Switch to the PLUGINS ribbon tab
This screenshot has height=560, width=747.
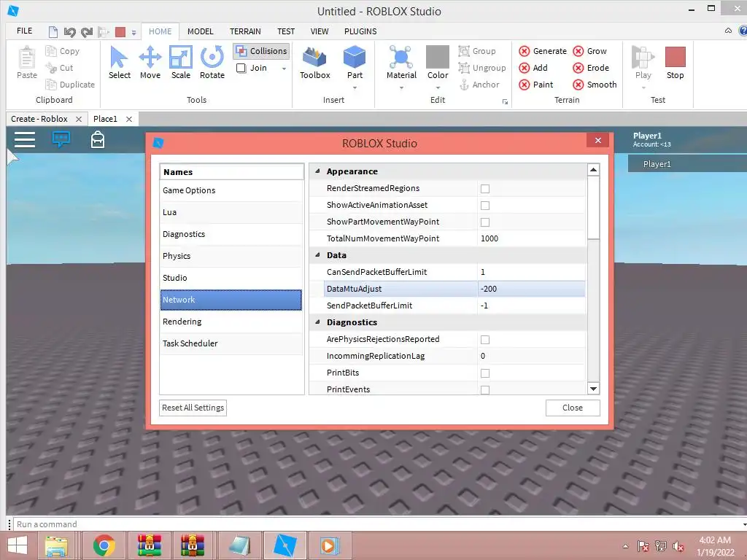coord(360,31)
